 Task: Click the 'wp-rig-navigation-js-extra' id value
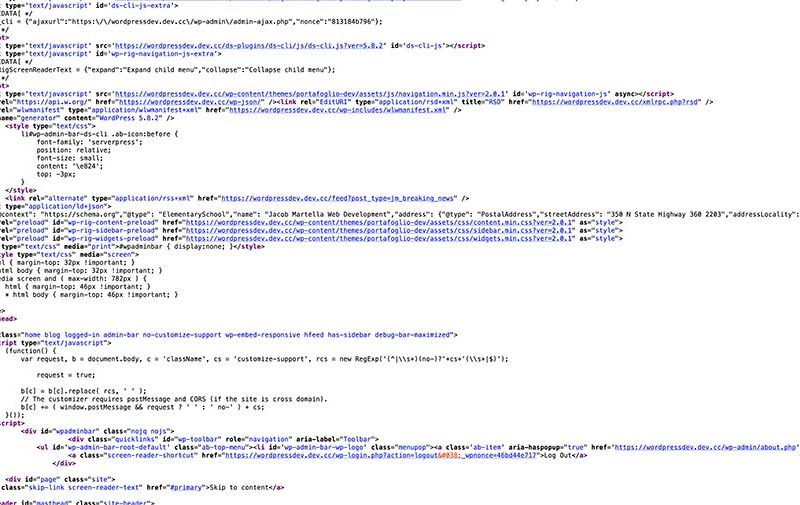tap(162, 54)
